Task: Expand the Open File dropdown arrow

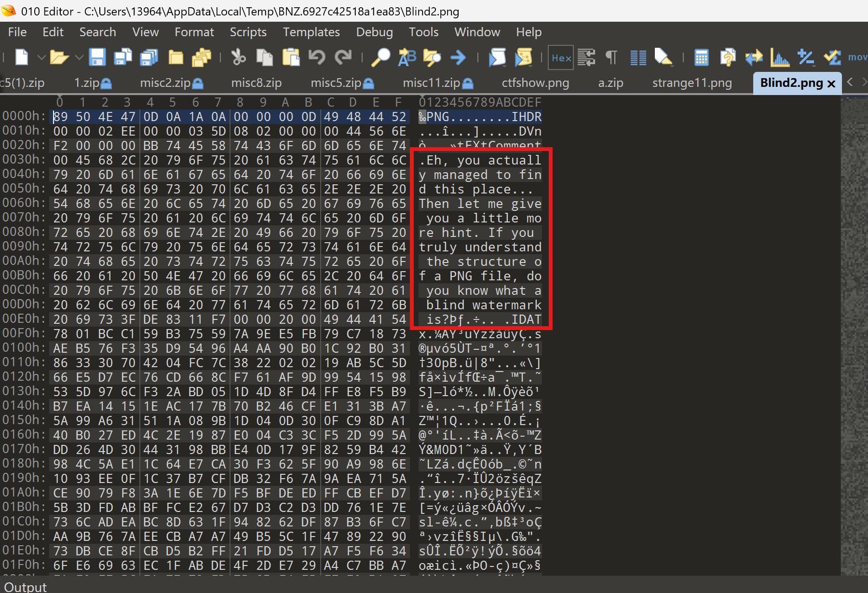Action: 79,57
